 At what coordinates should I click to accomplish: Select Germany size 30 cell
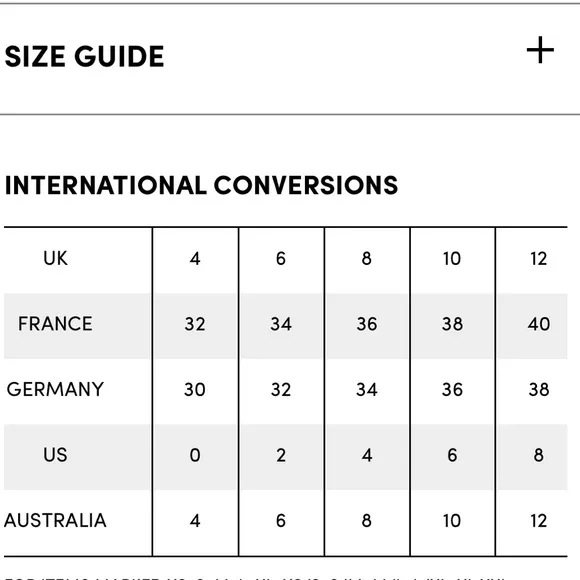point(195,390)
